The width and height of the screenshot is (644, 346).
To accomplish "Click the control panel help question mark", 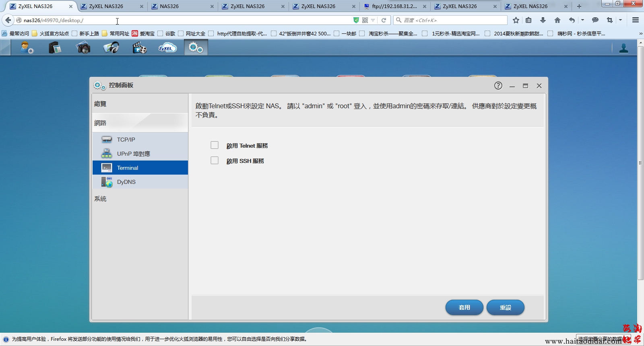I will click(498, 85).
